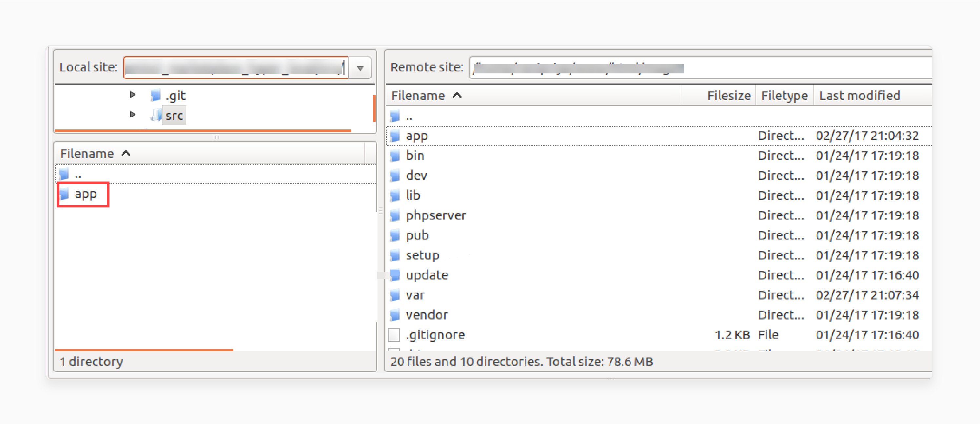Screen dimensions: 980x424
Task: Click the '1 directory' status text
Action: 91,362
